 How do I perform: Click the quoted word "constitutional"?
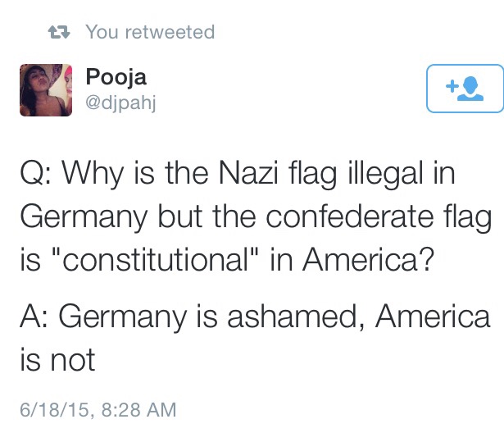point(155,259)
